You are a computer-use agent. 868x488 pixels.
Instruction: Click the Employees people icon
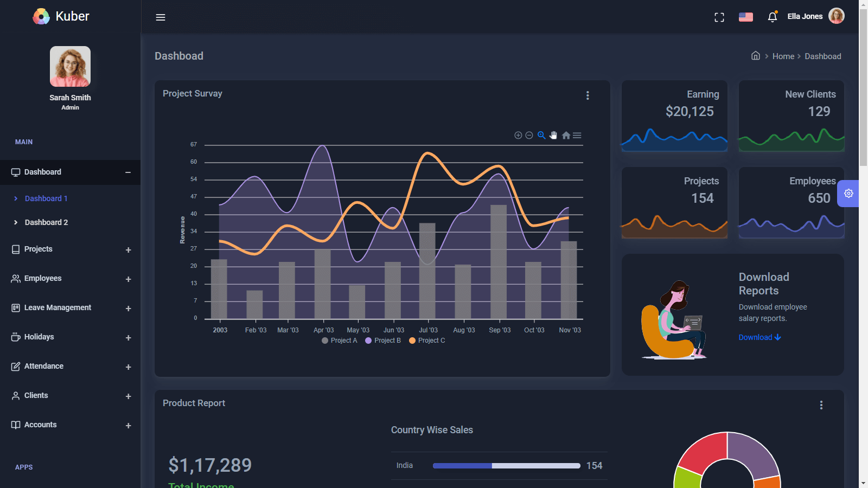(16, 279)
